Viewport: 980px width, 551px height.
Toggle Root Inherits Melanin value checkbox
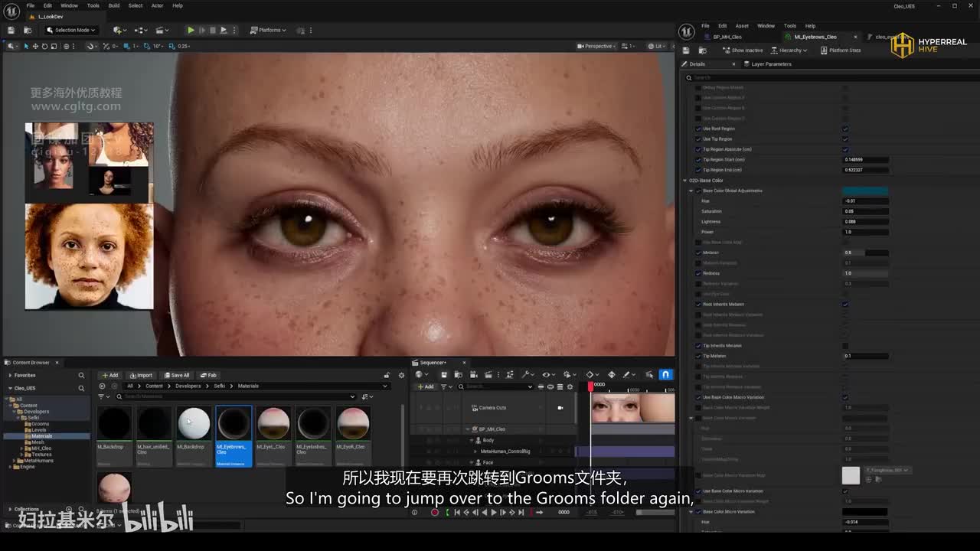click(845, 304)
